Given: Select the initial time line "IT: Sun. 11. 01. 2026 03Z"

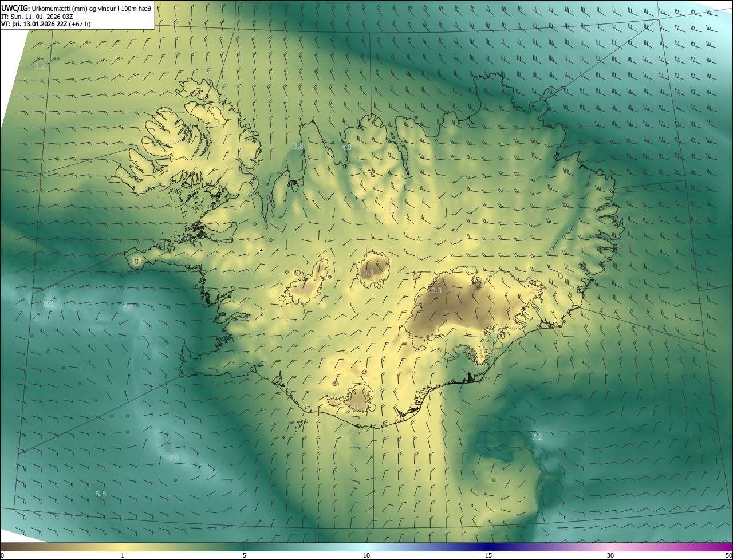Looking at the screenshot, I should point(37,16).
